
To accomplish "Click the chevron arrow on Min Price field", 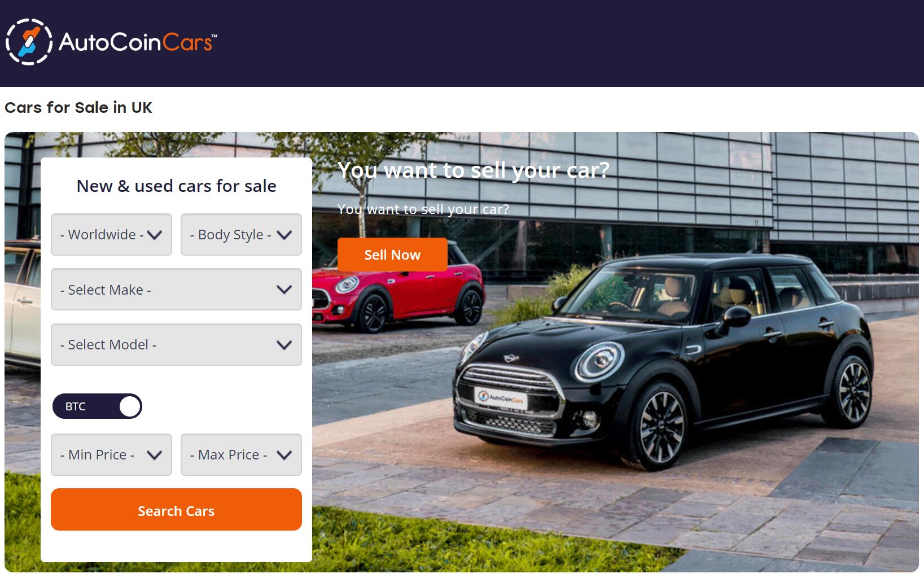I will point(154,455).
